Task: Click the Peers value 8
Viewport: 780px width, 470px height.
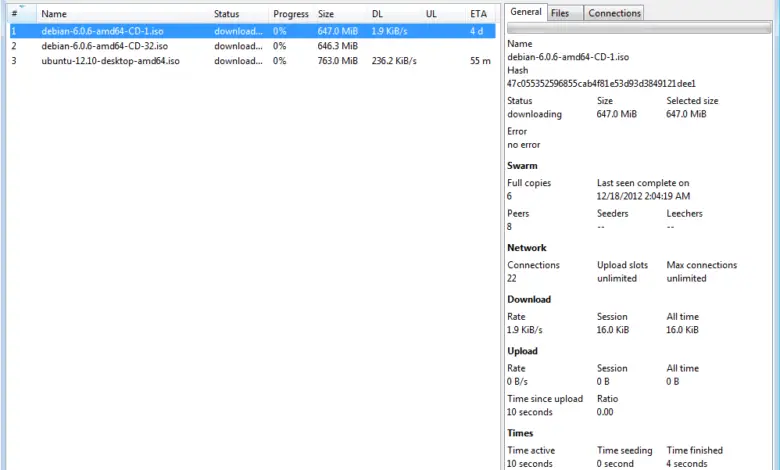Action: pyautogui.click(x=509, y=226)
